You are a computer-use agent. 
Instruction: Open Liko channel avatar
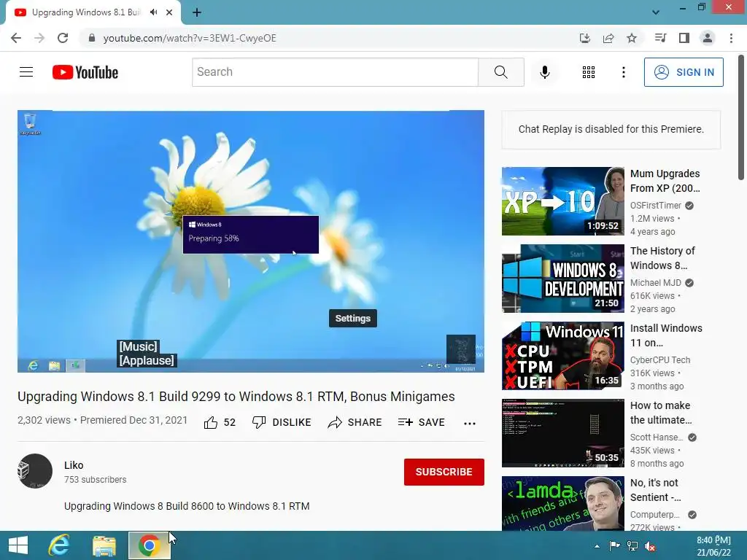pos(35,471)
